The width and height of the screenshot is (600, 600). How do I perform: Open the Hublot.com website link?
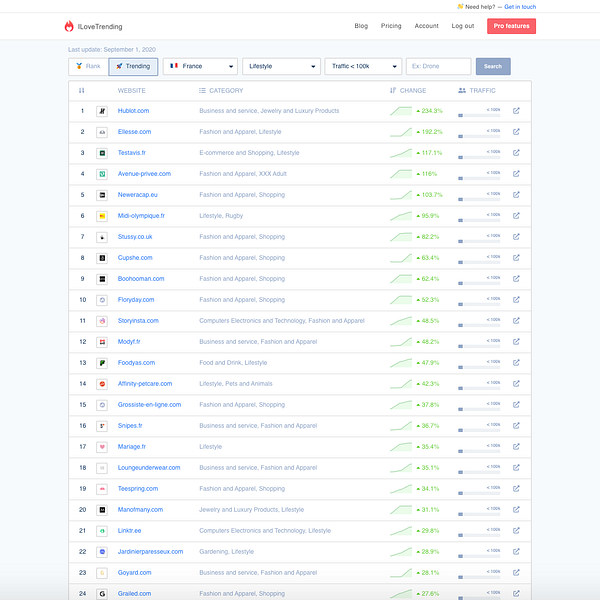(x=133, y=111)
